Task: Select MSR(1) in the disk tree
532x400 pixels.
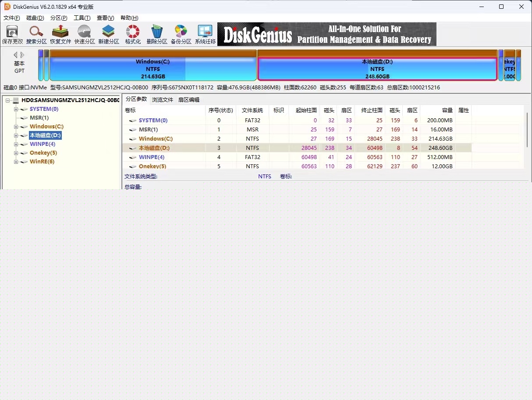Action: [x=39, y=118]
